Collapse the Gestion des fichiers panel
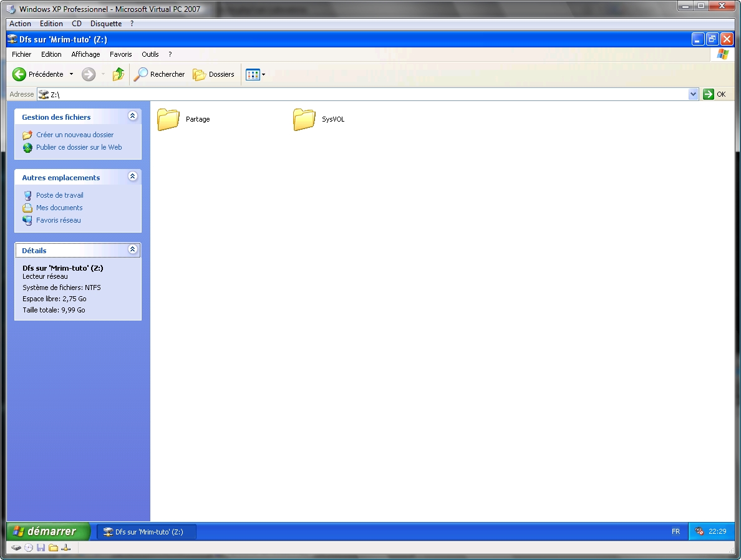Viewport: 741px width, 560px height. [x=132, y=116]
